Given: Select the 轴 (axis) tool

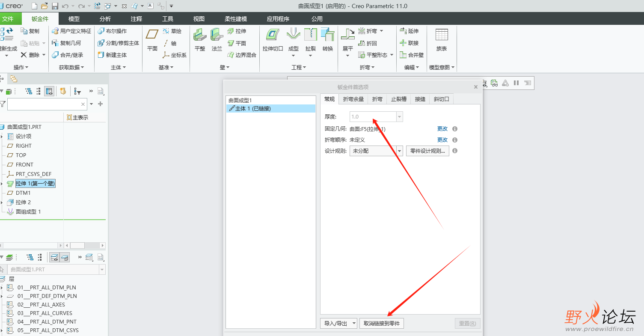Looking at the screenshot, I should (x=169, y=43).
